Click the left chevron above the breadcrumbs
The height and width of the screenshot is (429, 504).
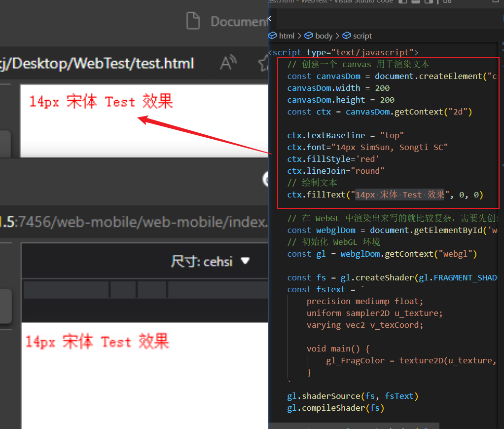coord(269,19)
